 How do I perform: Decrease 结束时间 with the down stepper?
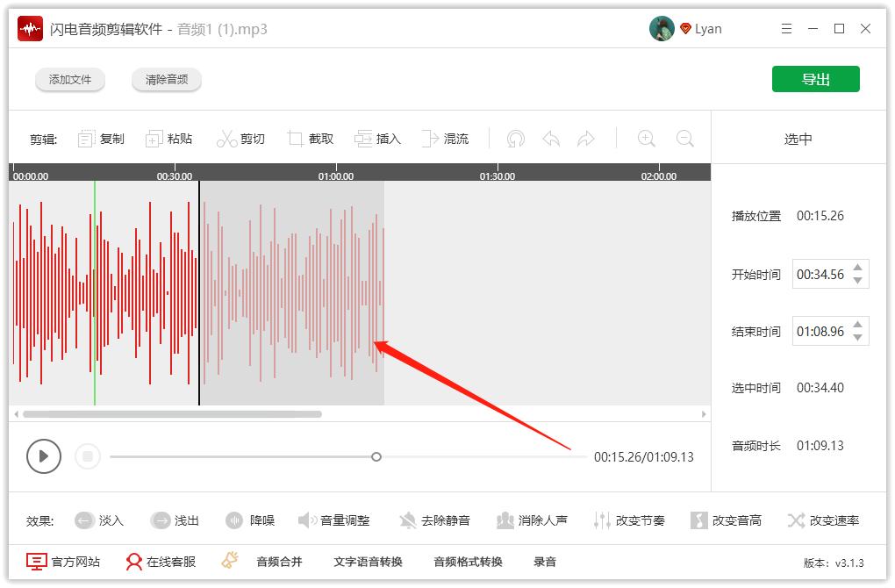point(858,337)
